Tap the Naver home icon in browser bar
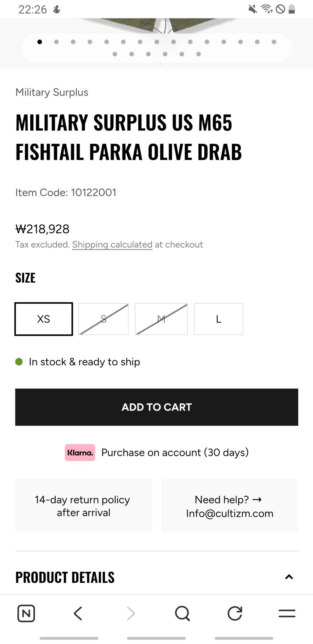 (26, 613)
